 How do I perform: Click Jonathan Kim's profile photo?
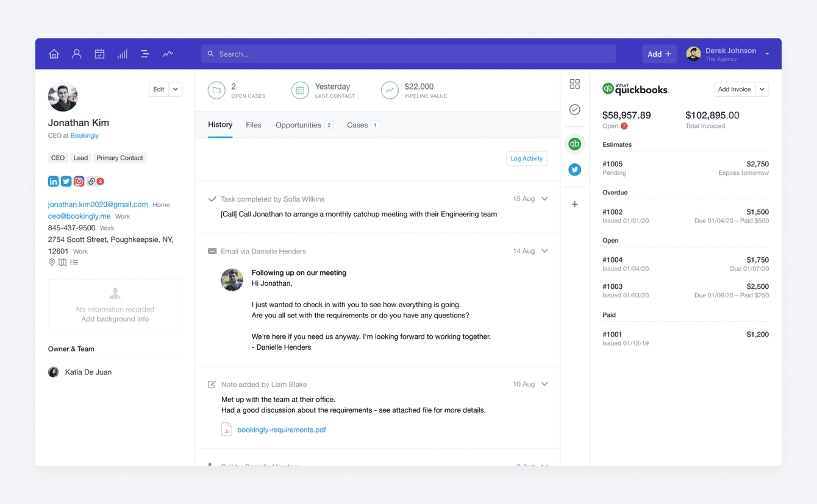point(63,97)
